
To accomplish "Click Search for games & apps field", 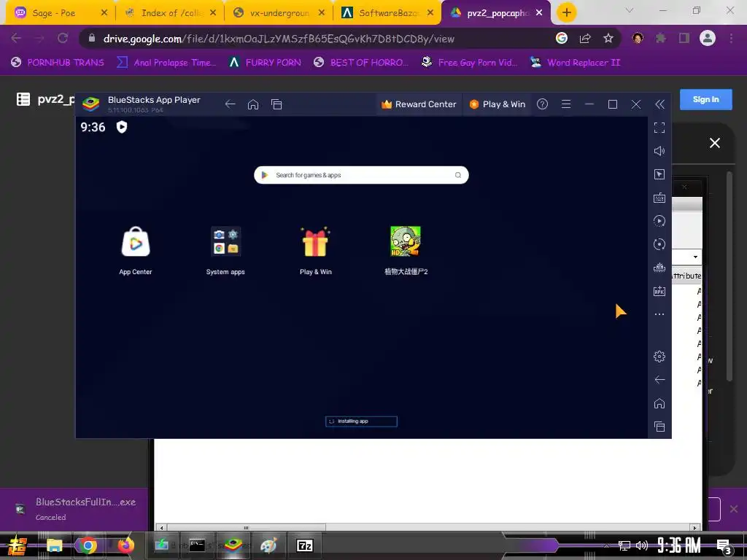I will click(x=361, y=175).
